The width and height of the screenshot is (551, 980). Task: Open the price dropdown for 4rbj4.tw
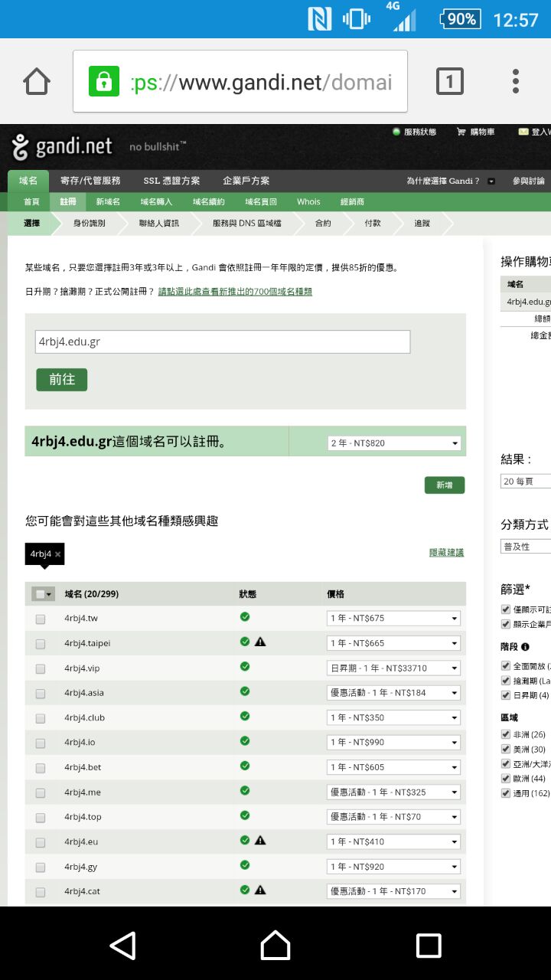394,619
